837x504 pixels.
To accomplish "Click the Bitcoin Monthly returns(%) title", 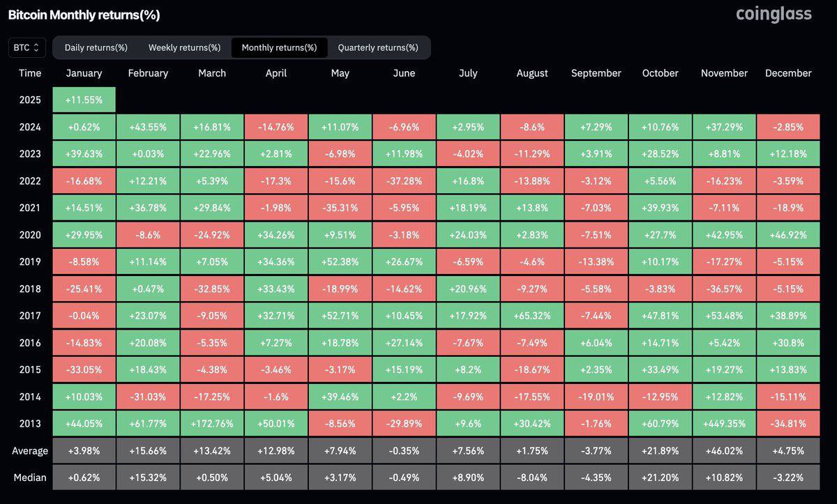I will (x=84, y=14).
